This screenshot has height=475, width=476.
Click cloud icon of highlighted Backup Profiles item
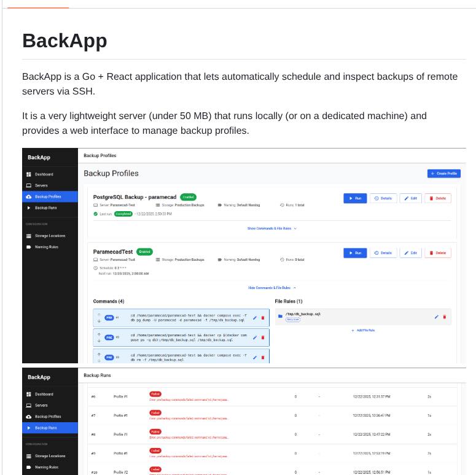coord(28,196)
